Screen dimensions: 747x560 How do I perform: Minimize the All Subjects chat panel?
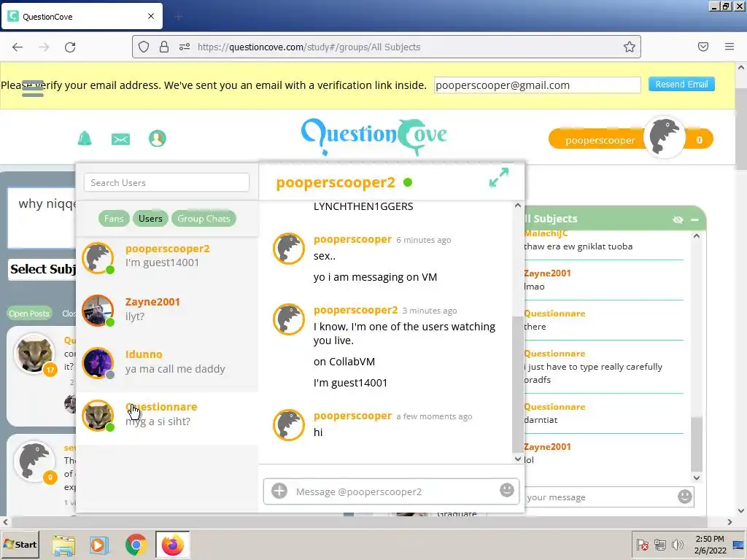(694, 219)
